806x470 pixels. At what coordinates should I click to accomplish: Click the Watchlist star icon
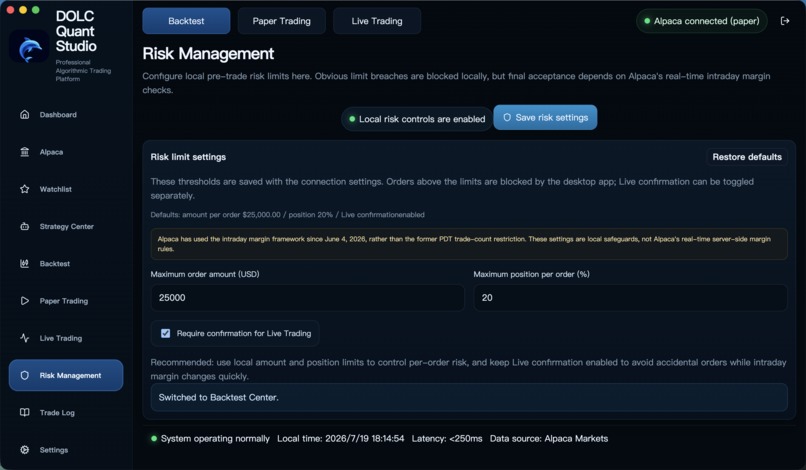(24, 189)
